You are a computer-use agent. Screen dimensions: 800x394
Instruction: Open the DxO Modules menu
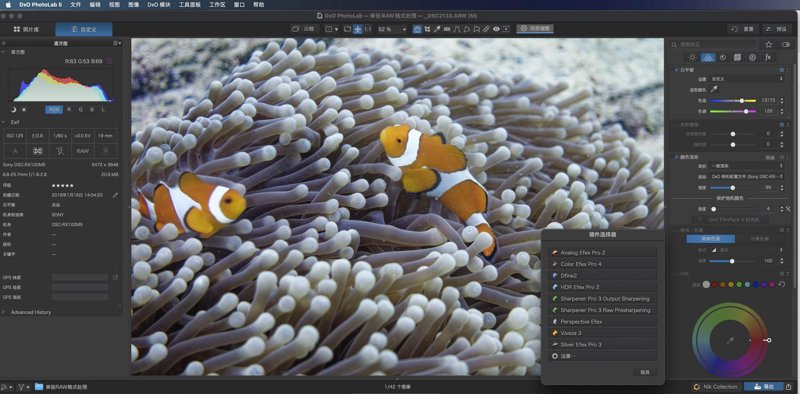160,5
